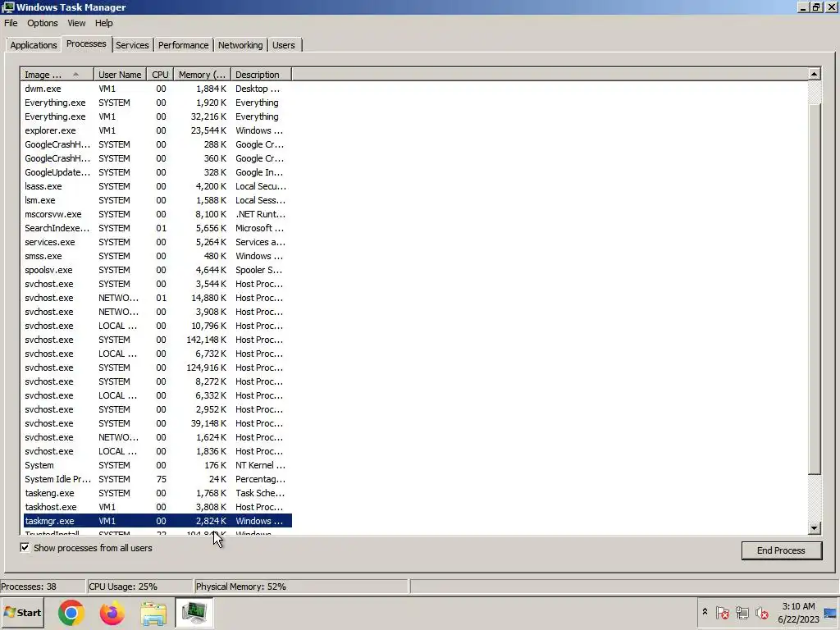Click the muted volume tray icon

pos(762,612)
